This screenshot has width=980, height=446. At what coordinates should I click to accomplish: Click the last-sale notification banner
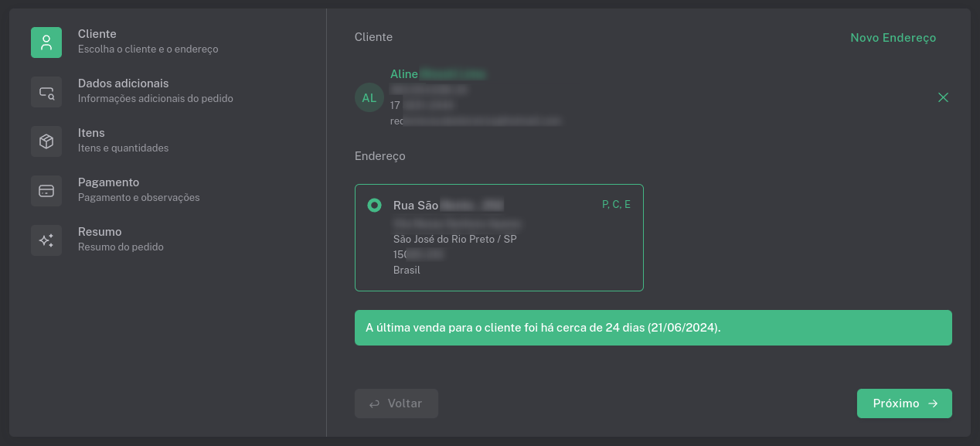point(653,328)
